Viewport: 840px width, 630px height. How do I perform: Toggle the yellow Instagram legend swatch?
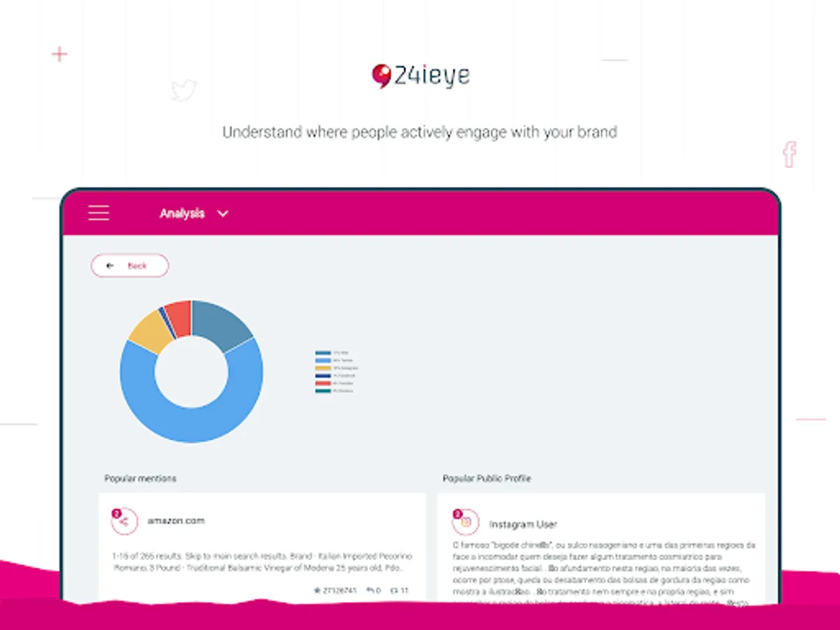323,368
